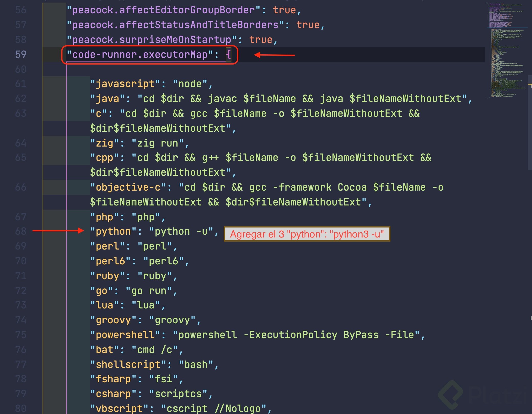Image resolution: width=532 pixels, height=414 pixels.
Task: Click the "go run" value string
Action: point(149,291)
